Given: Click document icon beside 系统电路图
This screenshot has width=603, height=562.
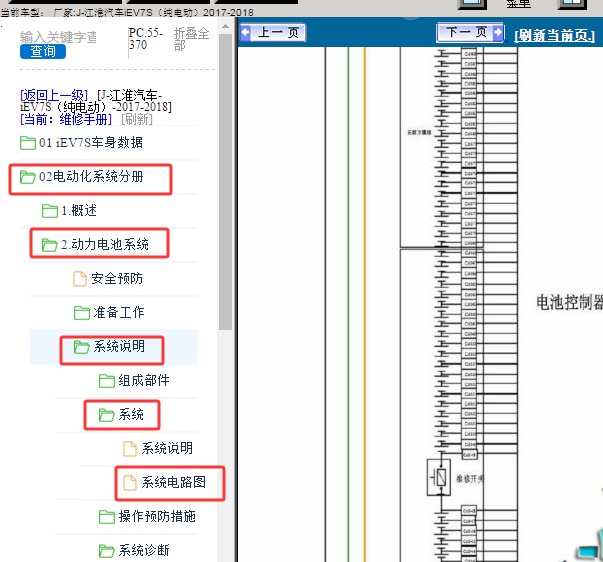Looking at the screenshot, I should pyautogui.click(x=130, y=482).
